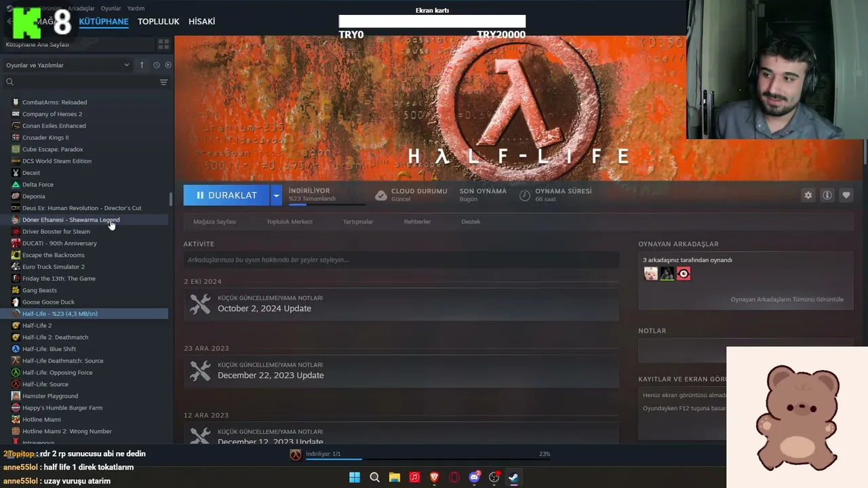Click the library search magnifier icon
The height and width of the screenshot is (488, 868).
click(9, 82)
